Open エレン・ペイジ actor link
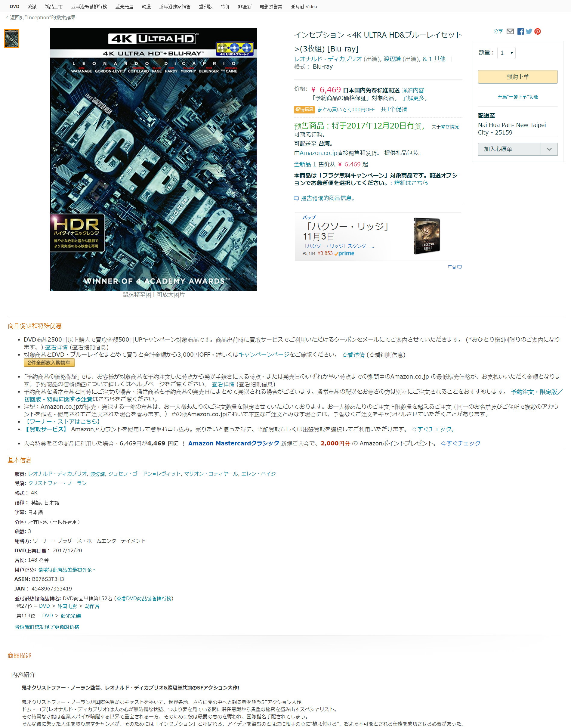The width and height of the screenshot is (571, 728). [x=258, y=474]
